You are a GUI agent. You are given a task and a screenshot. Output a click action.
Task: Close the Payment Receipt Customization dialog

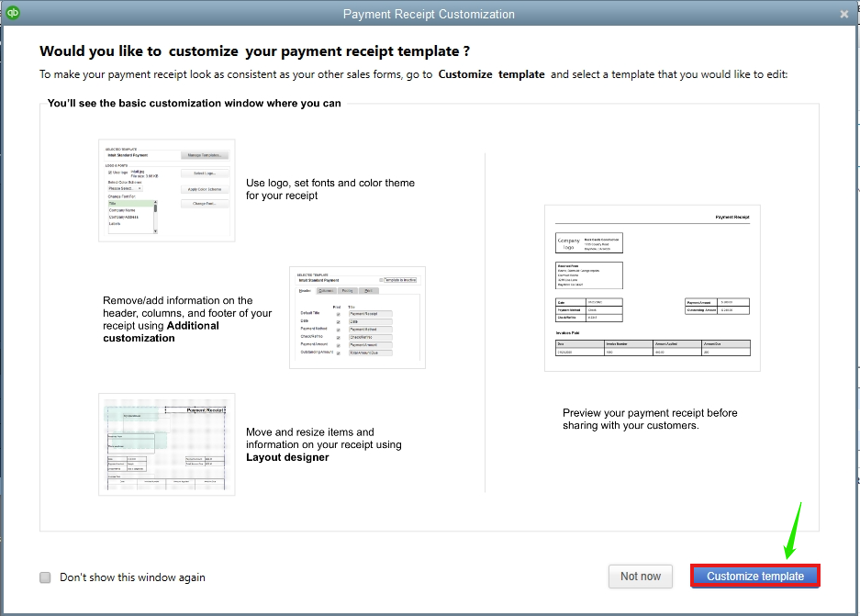point(844,15)
